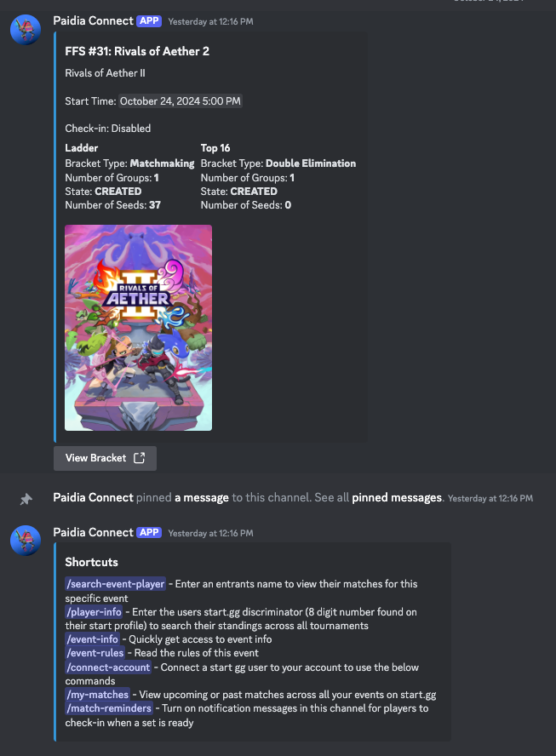Open Paidia Connect avatar on Shortcuts message
The width and height of the screenshot is (556, 756).
click(26, 541)
